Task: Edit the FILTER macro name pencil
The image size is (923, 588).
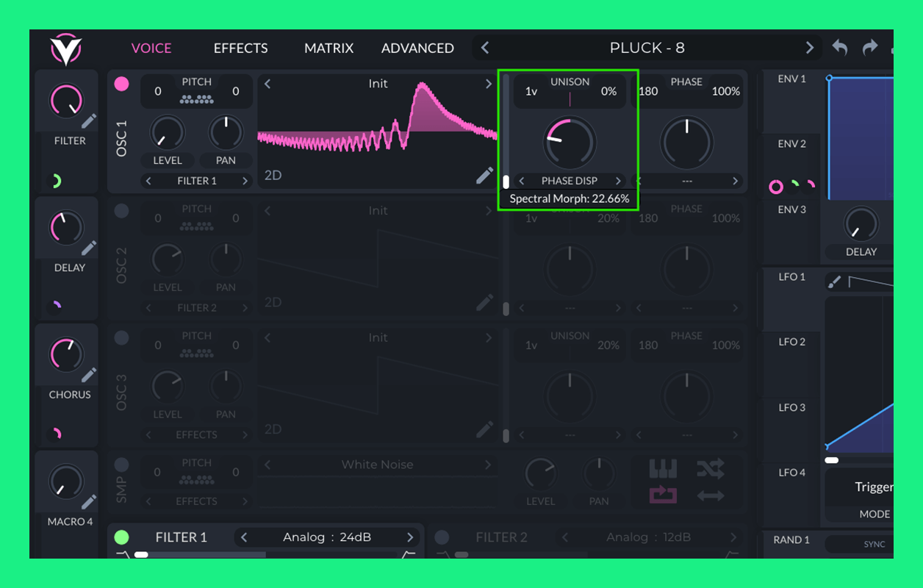Action: pos(89,121)
